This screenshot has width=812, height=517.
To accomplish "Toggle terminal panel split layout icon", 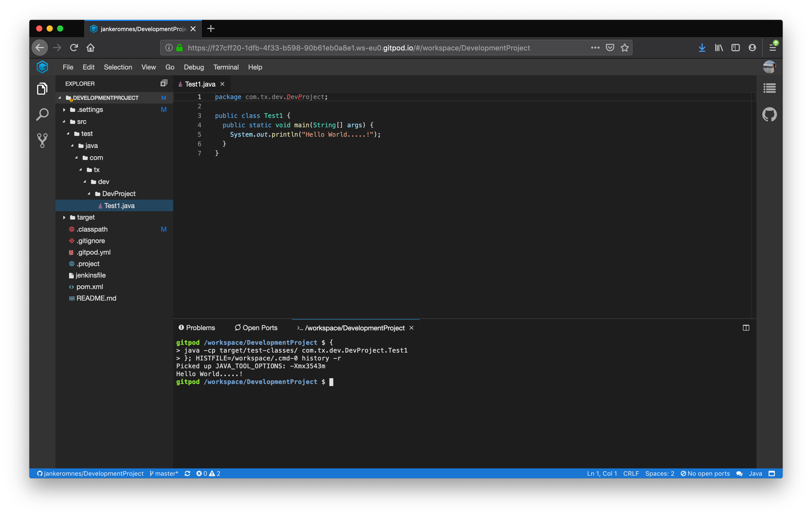I will point(746,328).
